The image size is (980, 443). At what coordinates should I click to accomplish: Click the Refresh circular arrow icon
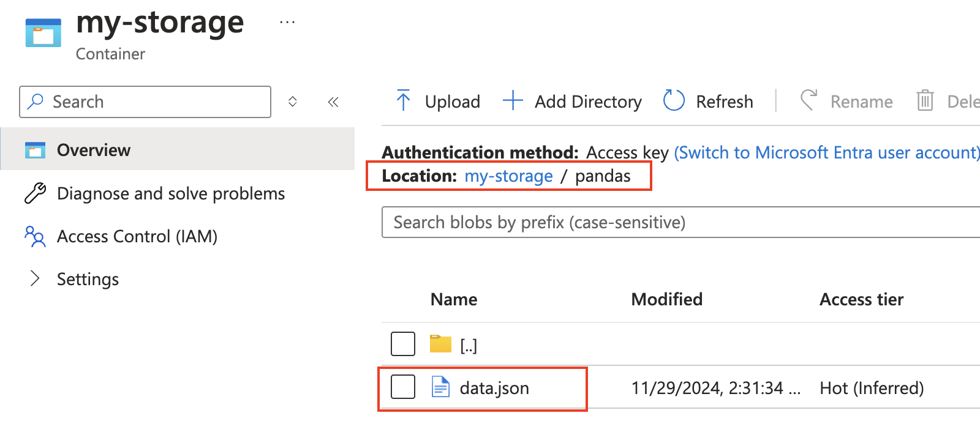click(674, 100)
